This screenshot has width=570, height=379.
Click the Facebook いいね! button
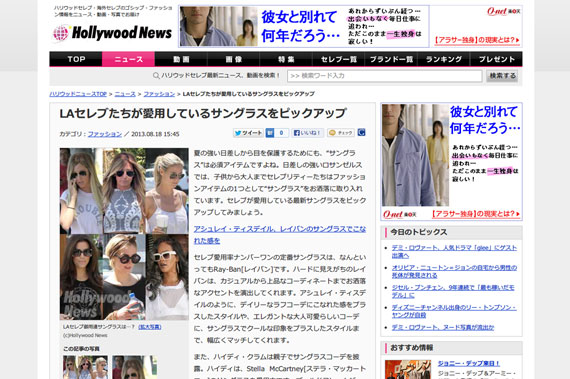308,133
